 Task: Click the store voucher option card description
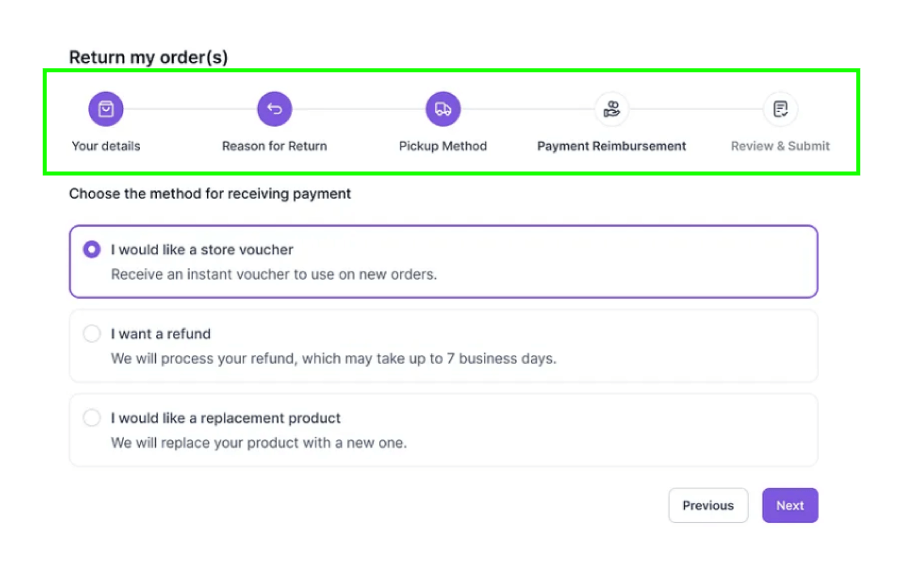click(274, 274)
